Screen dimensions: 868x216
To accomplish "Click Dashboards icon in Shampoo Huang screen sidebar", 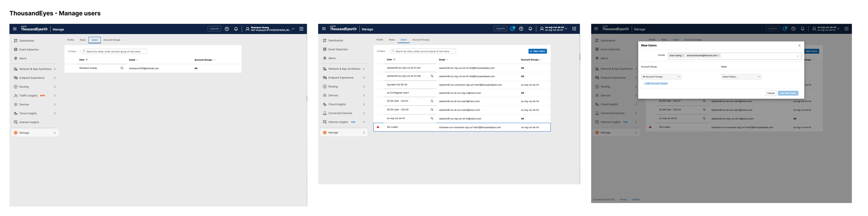I will [x=16, y=41].
